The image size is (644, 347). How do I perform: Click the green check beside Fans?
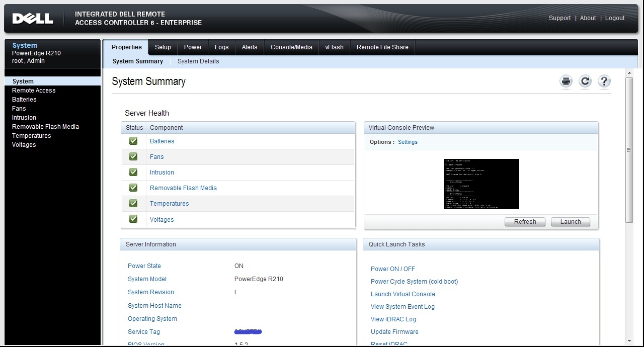pos(133,156)
